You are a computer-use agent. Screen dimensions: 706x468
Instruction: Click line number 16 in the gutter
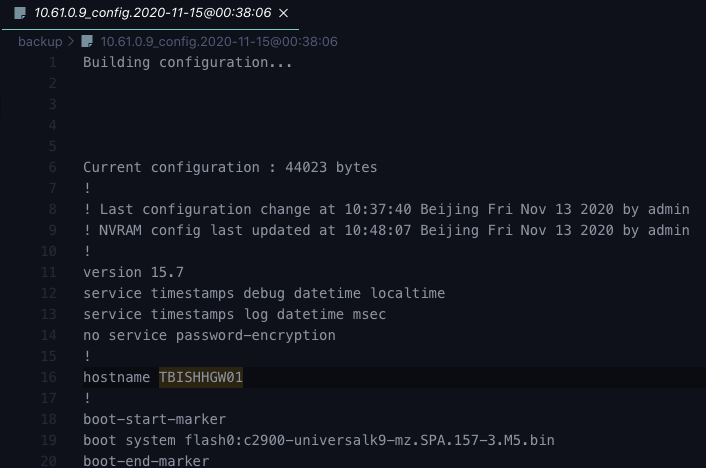[x=49, y=378]
